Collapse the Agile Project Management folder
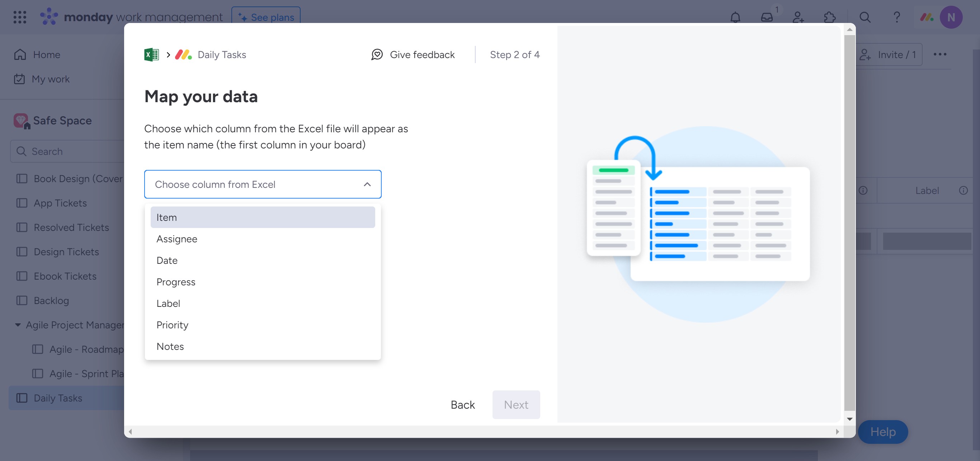 pyautogui.click(x=18, y=325)
